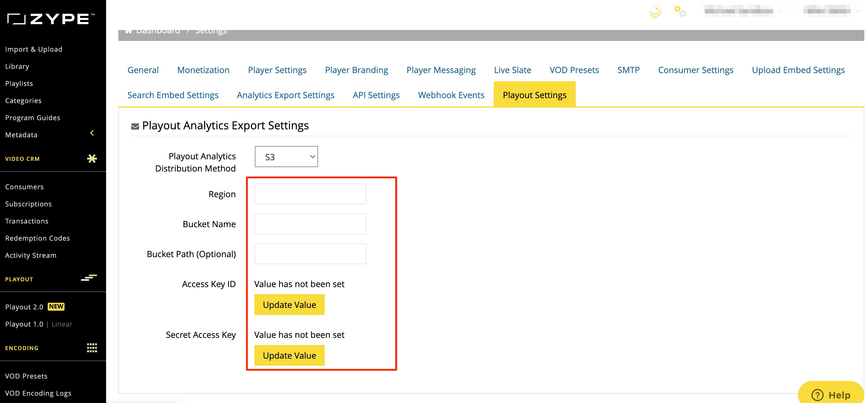The width and height of the screenshot is (868, 403).
Task: Open Playout 2.0 NEW in sidebar
Action: (35, 307)
